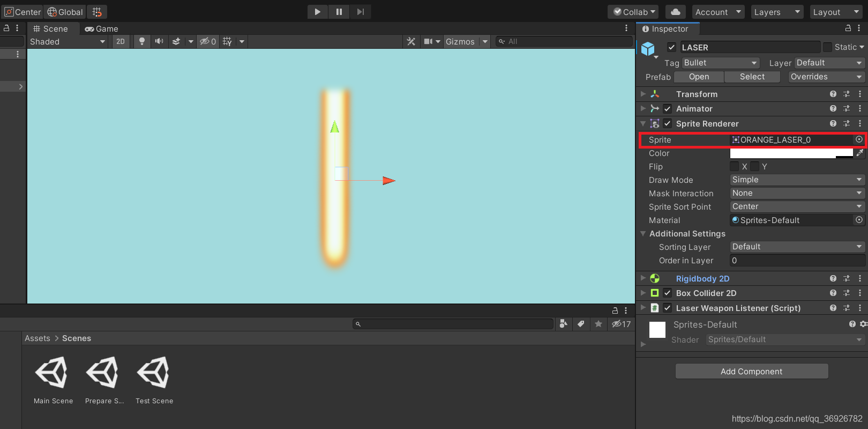This screenshot has width=868, height=429.
Task: Collapse the Additional Settings section
Action: pyautogui.click(x=643, y=233)
